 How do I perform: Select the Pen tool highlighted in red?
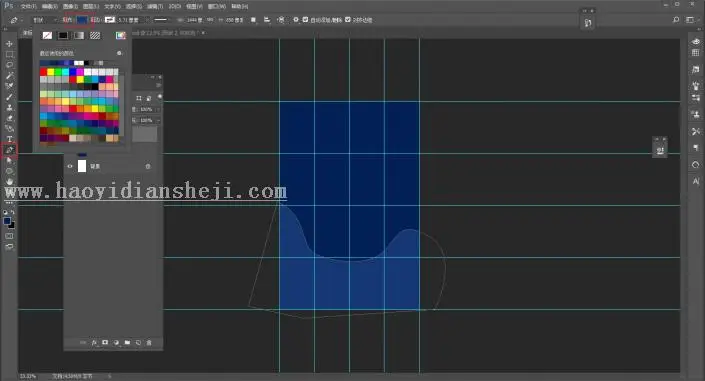(x=9, y=150)
